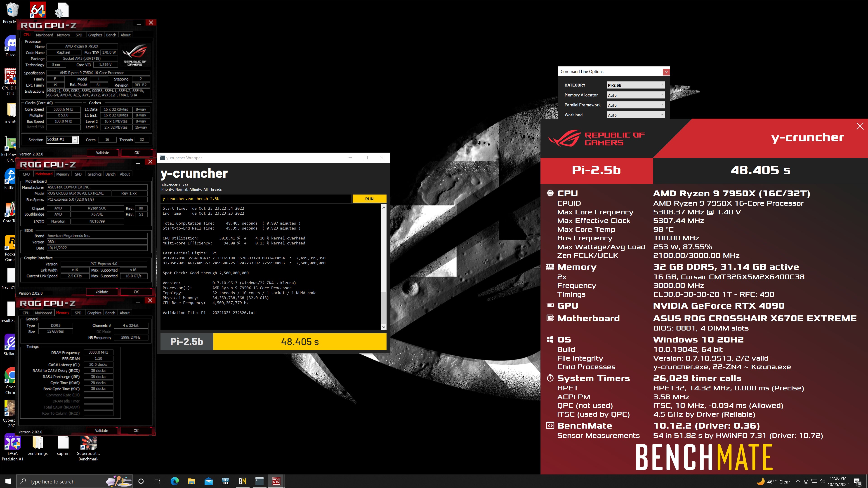
Task: Open the CATEGORY dropdown showing Pi-2.5b
Action: click(635, 85)
